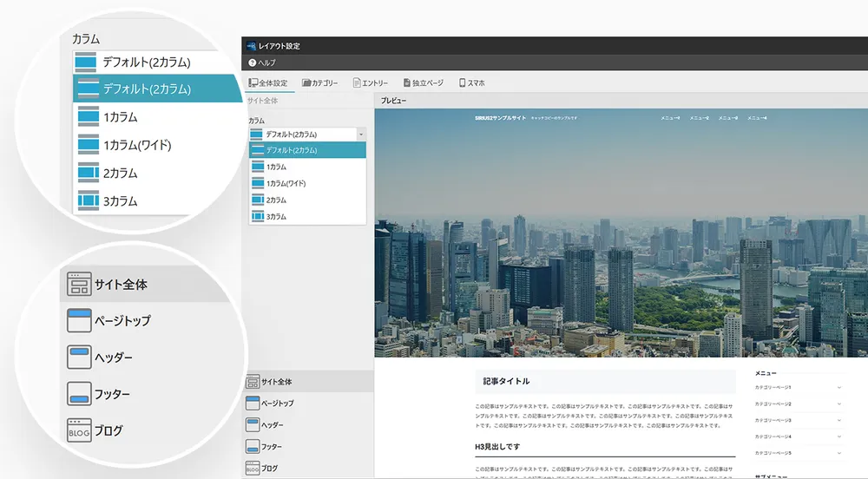Click the city skyline hero image in preview
This screenshot has width=868, height=479.
[x=621, y=233]
